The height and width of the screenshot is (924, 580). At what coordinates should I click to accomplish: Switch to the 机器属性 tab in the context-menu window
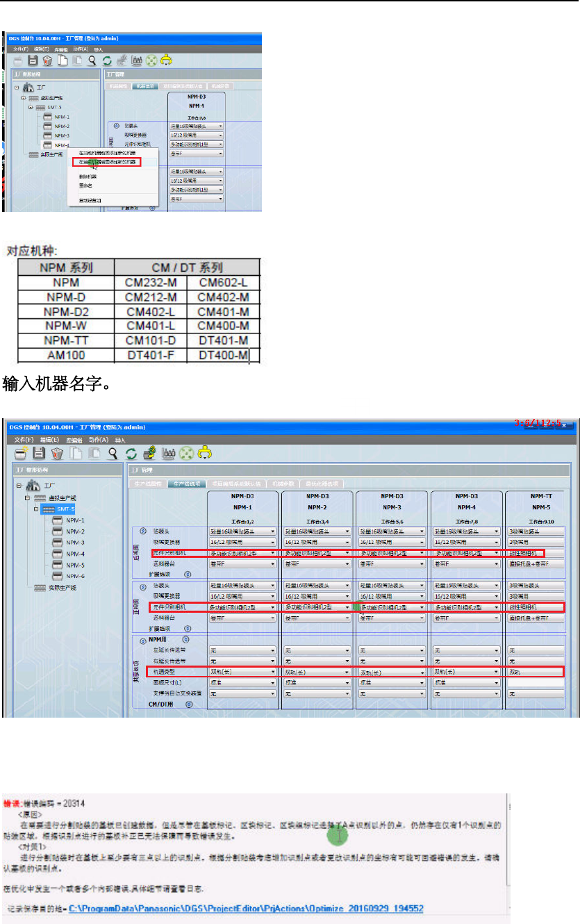click(x=118, y=85)
